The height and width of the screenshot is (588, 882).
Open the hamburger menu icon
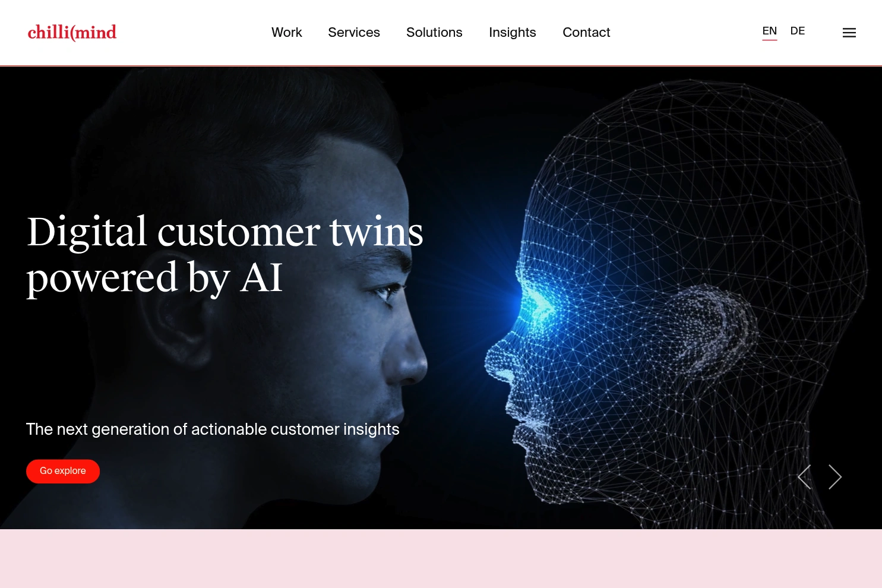click(849, 33)
